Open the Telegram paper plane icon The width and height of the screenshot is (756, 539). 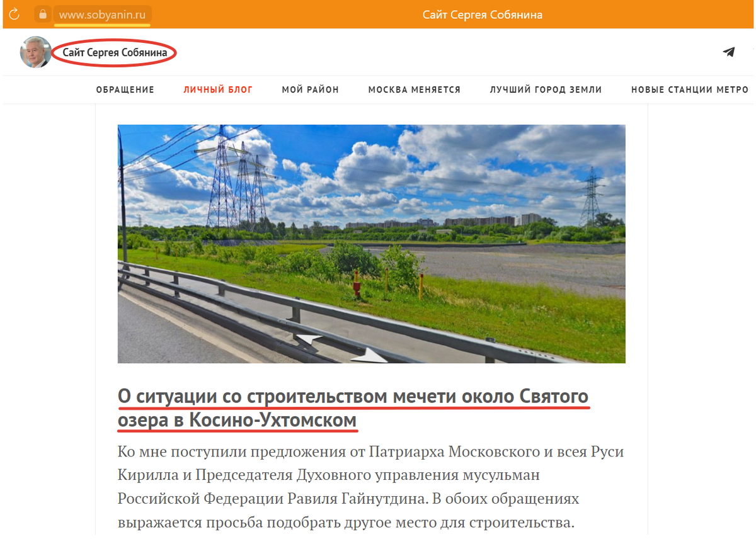[729, 52]
